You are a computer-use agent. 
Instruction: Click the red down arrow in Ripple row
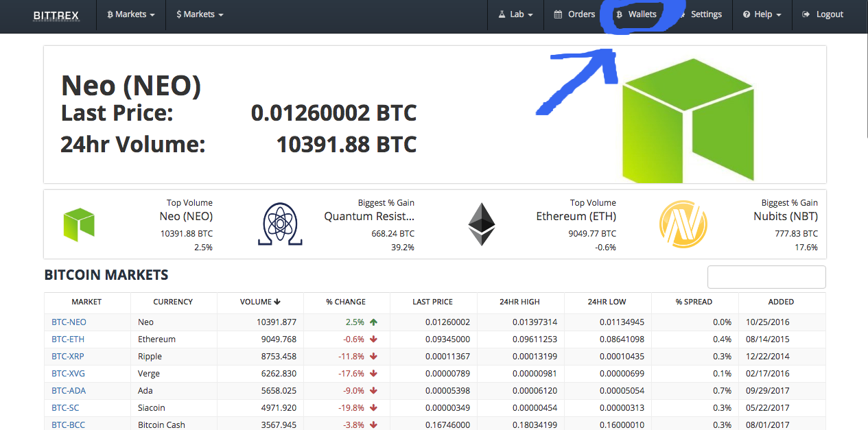pyautogui.click(x=373, y=357)
